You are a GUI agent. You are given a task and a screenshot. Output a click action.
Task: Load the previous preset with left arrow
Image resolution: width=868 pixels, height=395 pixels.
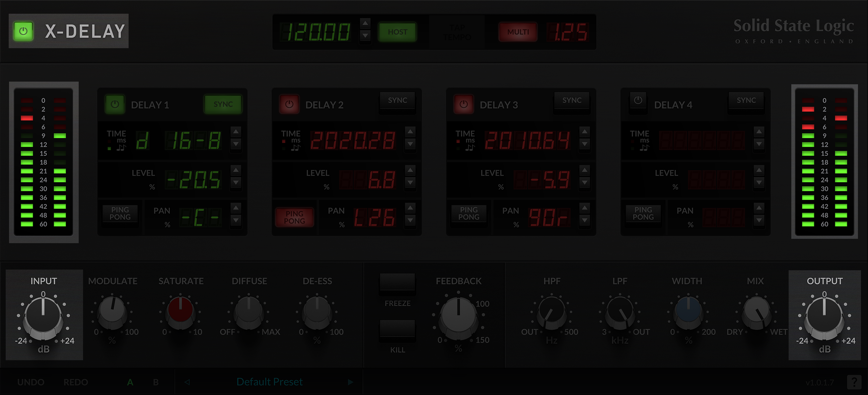coord(187,382)
